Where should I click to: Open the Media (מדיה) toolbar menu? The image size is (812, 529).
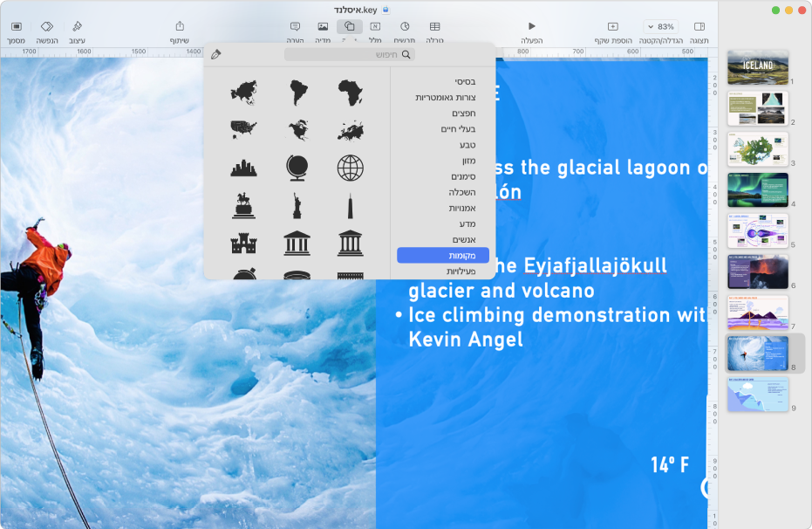(323, 26)
